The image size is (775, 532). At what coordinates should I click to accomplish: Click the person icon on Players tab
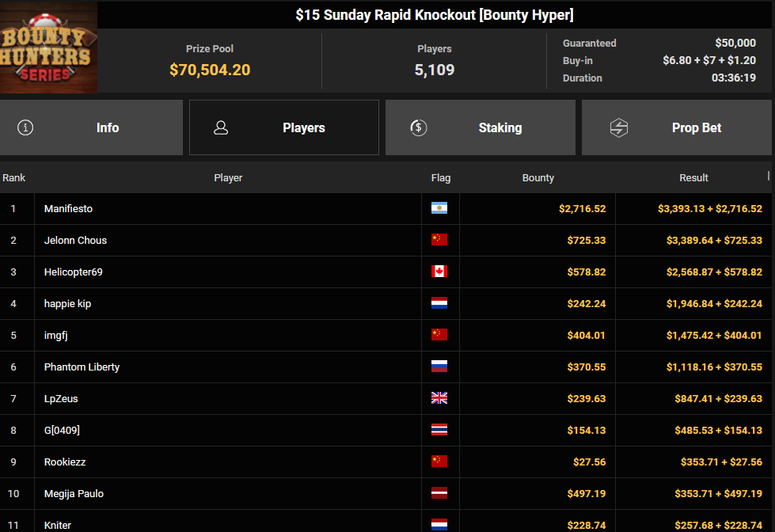pos(221,127)
